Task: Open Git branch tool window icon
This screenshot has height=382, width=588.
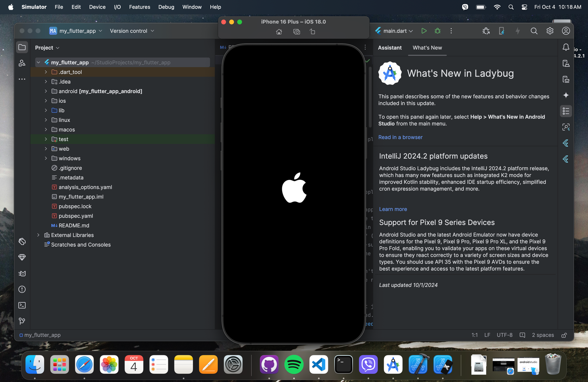Action: 22,321
